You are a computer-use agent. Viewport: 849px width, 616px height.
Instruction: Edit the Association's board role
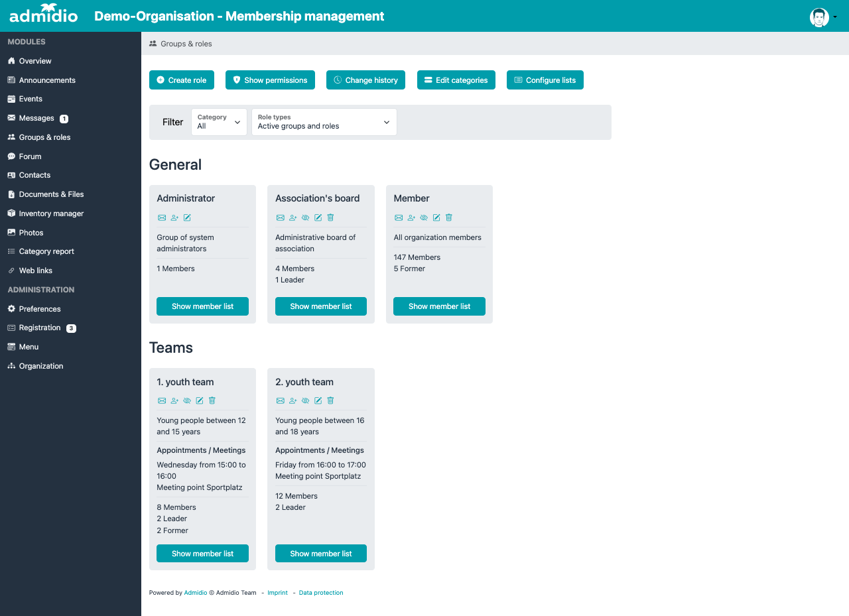tap(318, 217)
